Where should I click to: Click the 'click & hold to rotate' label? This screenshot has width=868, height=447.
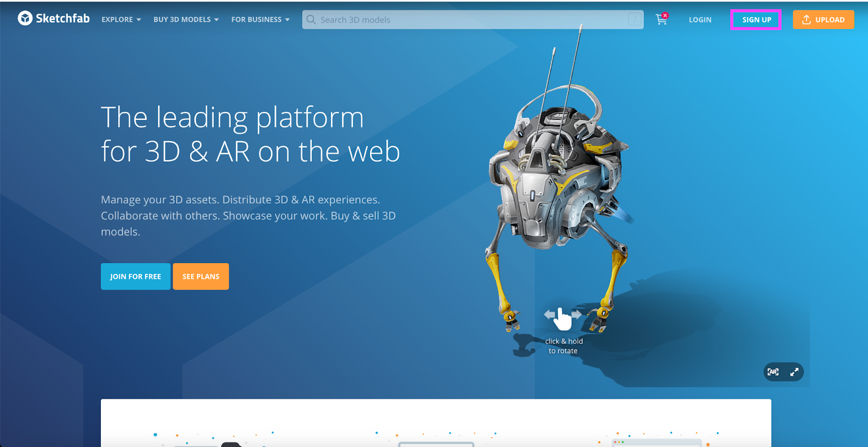564,346
